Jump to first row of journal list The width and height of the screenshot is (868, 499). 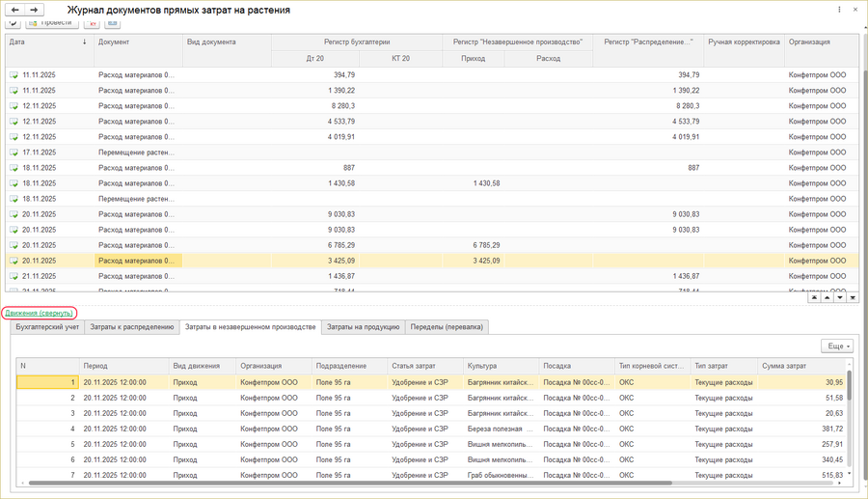[815, 297]
